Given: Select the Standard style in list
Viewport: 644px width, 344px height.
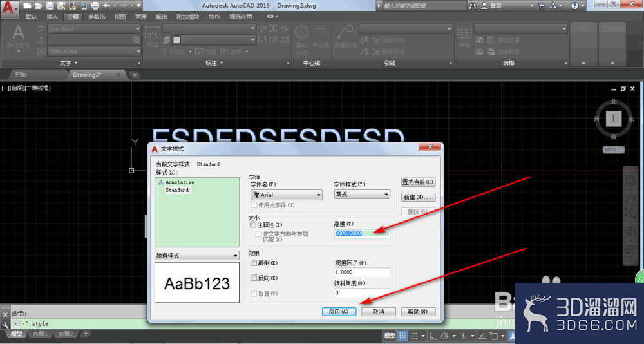Looking at the screenshot, I should point(177,190).
